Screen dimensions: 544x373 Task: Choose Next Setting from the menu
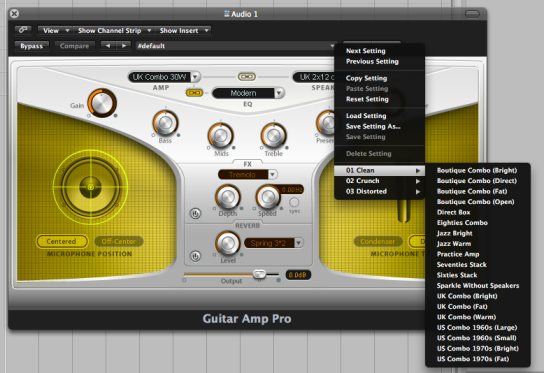[365, 51]
